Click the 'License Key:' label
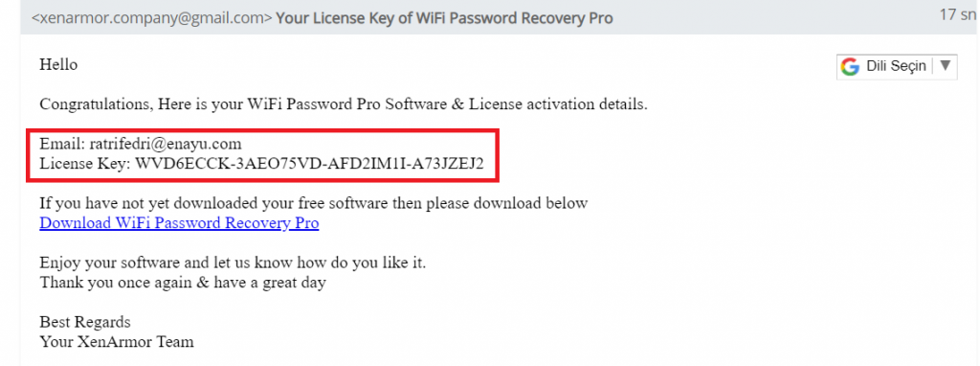The height and width of the screenshot is (366, 980). click(85, 165)
